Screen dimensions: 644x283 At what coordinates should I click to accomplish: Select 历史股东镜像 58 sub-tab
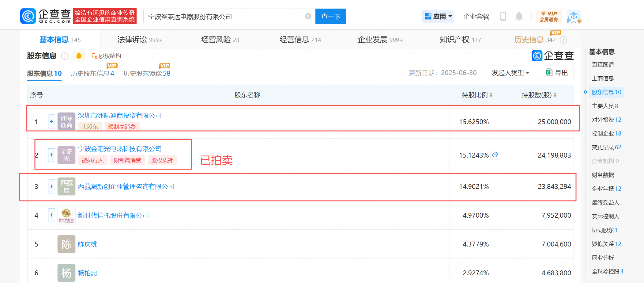(x=147, y=74)
